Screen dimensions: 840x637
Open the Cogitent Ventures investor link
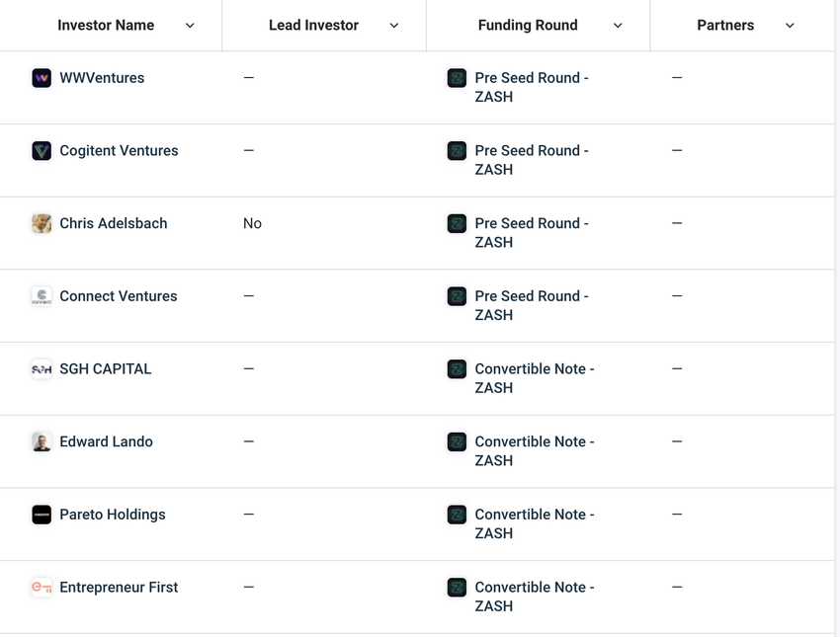pos(119,151)
